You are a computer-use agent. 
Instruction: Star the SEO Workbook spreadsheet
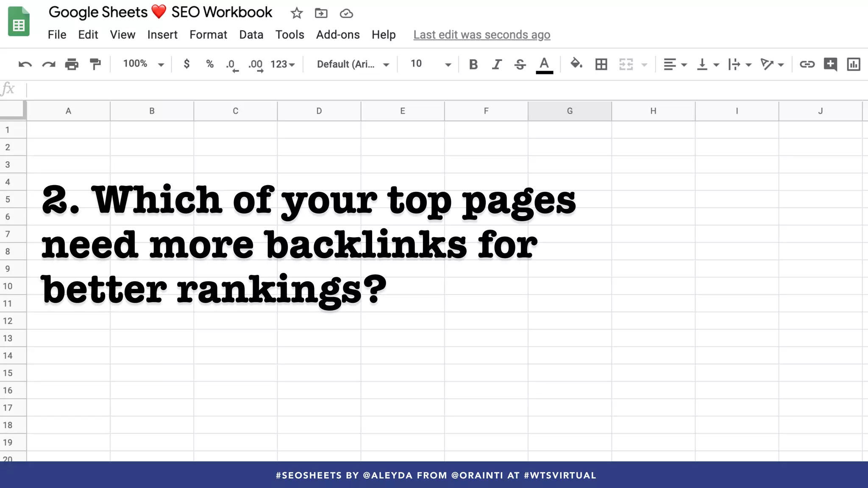tap(297, 13)
